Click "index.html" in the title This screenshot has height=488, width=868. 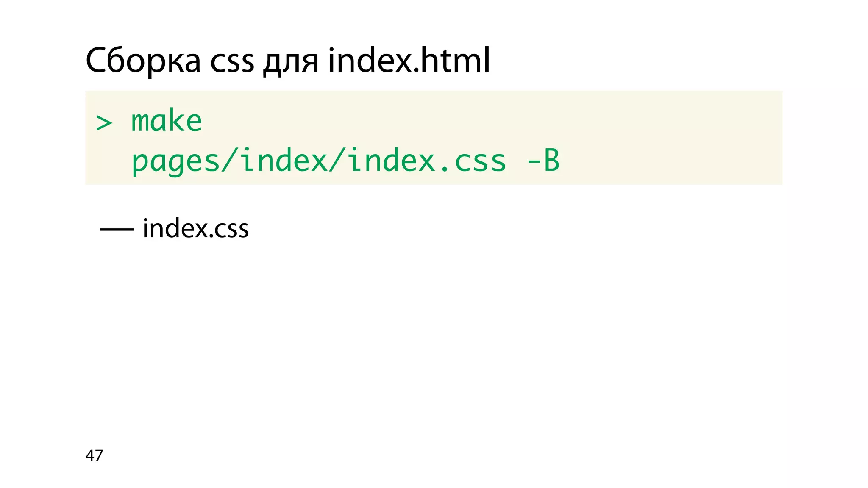click(x=409, y=61)
